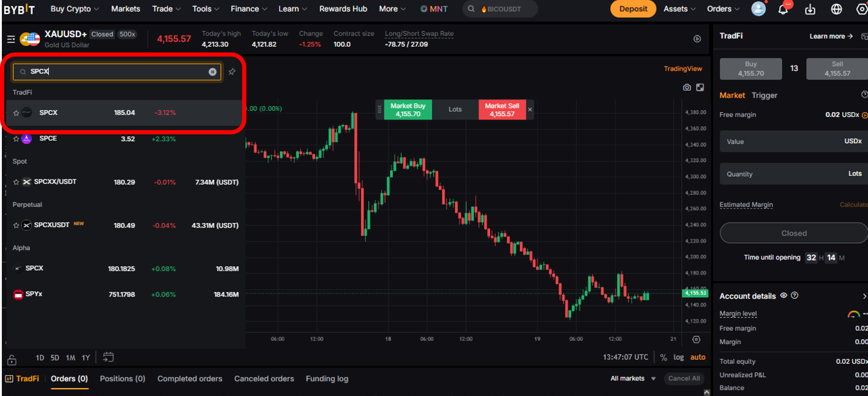
Task: Toggle auto scale on chart
Action: pos(698,357)
